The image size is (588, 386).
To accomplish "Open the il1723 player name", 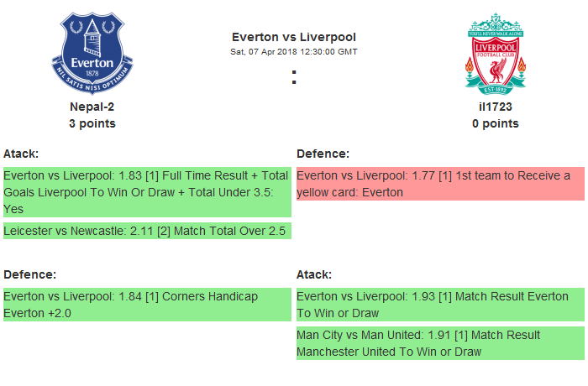I will point(496,107).
